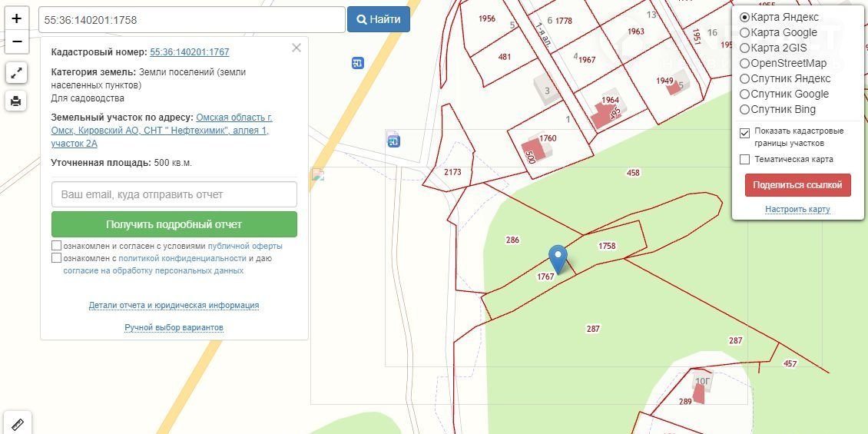Open Настроить карту settings link
The image size is (868, 434).
(797, 209)
